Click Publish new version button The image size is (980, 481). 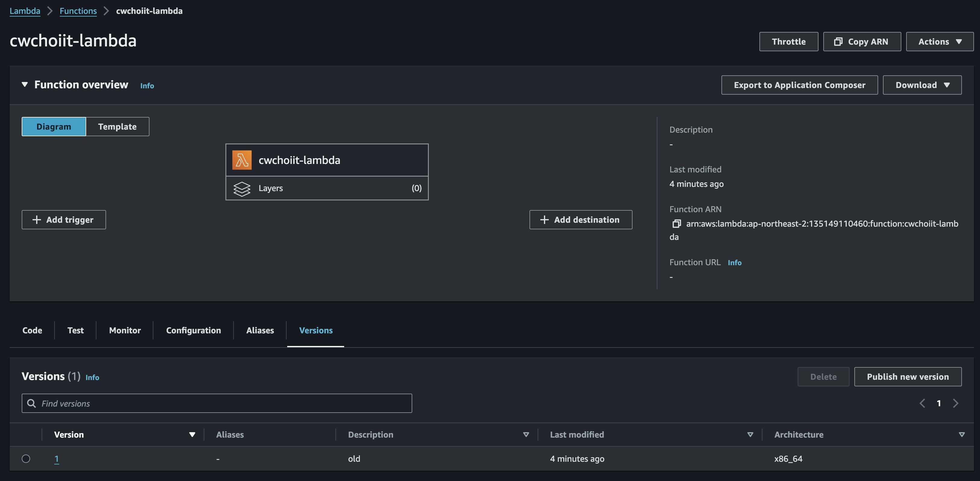[x=907, y=377]
